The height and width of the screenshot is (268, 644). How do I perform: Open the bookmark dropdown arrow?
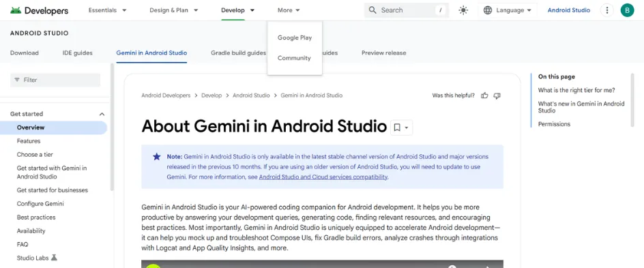407,128
